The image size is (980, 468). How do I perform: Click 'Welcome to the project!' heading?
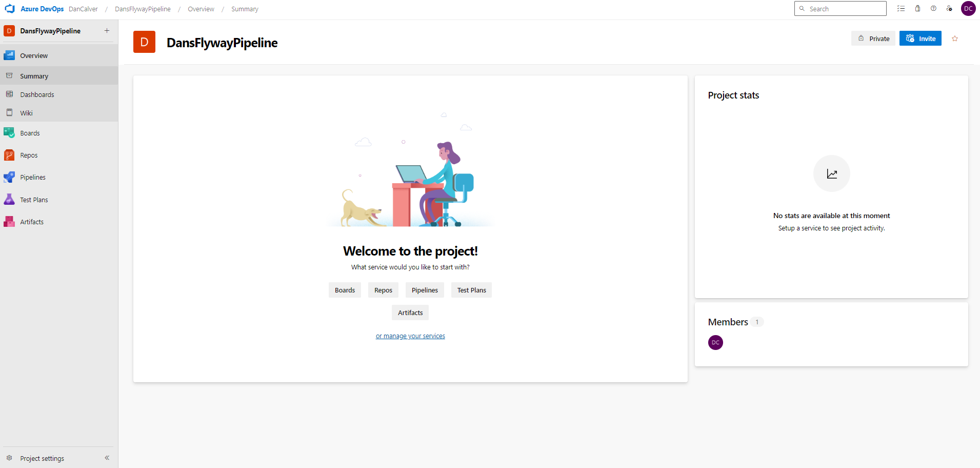pyautogui.click(x=410, y=251)
